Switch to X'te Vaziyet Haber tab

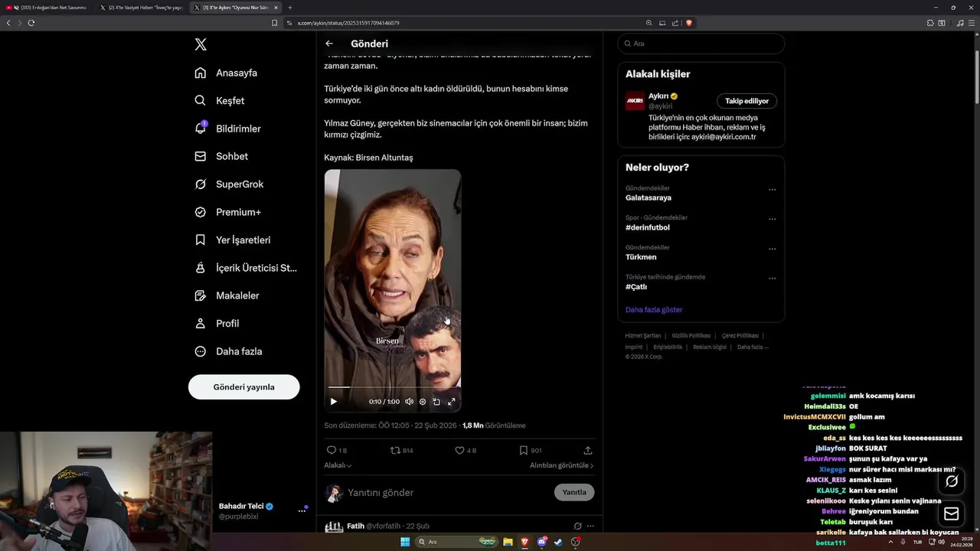click(142, 8)
